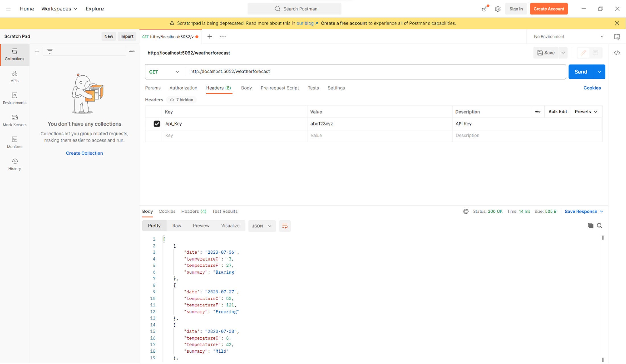Search within the response body

tap(600, 226)
